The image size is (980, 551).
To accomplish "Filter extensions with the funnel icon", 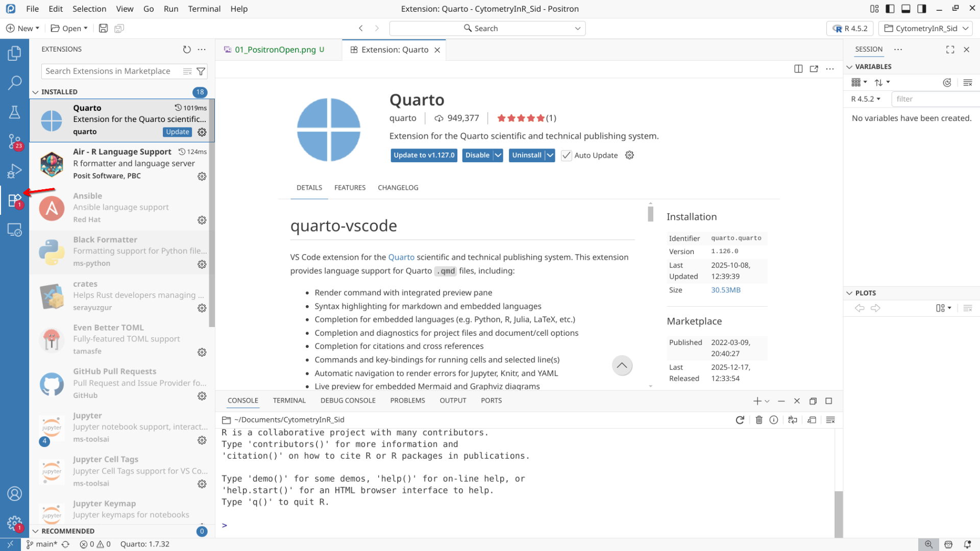I will [201, 71].
